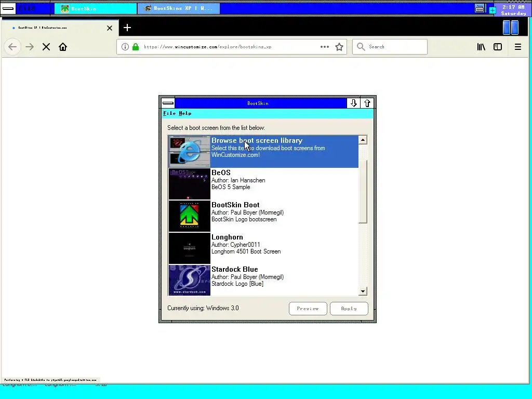Click the list scrollbar up arrow

(x=363, y=140)
